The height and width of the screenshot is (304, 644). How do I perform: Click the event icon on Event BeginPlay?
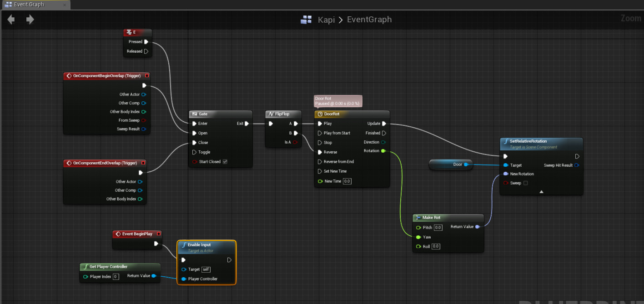click(118, 234)
